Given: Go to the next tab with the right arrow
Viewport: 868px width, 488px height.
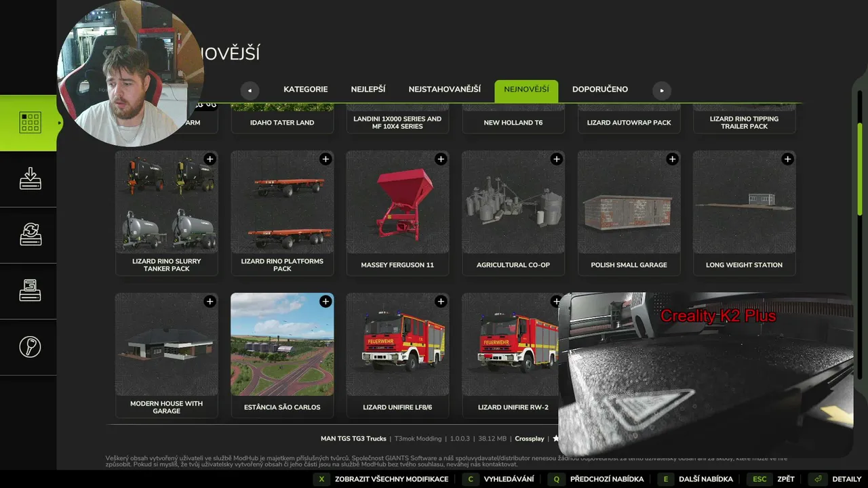Looking at the screenshot, I should click(x=661, y=90).
